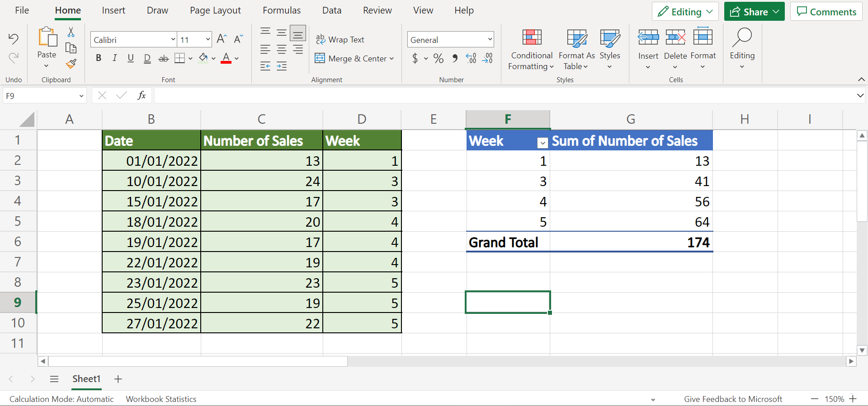Click the Increase Font Size icon
Viewport: 868px width, 406px height.
[x=222, y=39]
